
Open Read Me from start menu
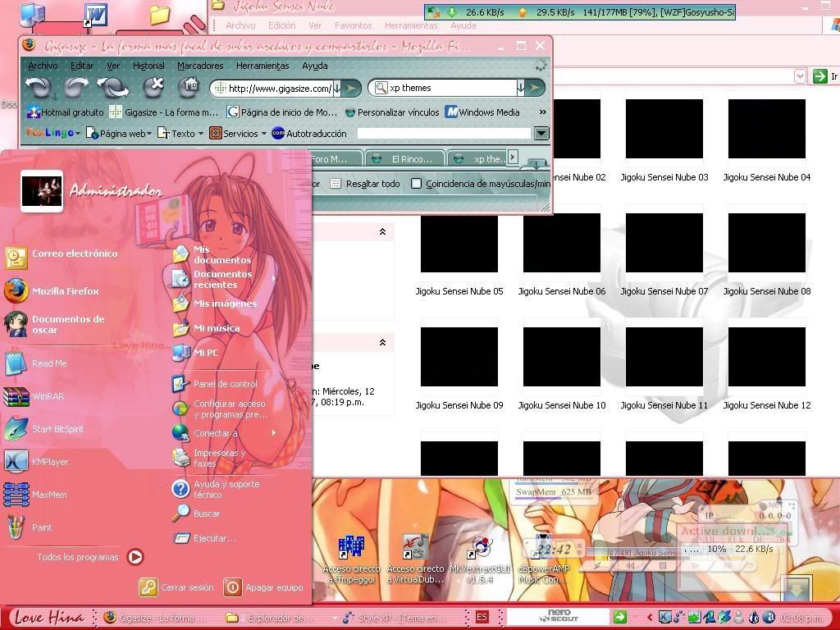tap(35, 363)
